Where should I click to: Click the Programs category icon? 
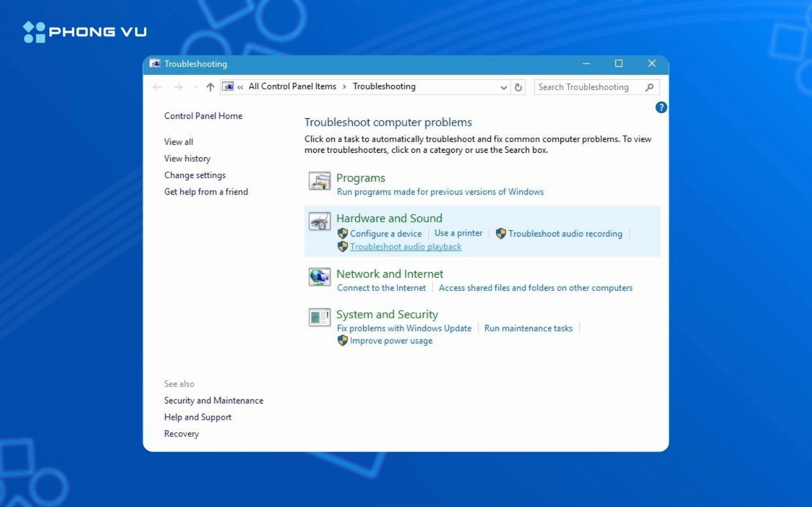click(x=319, y=181)
